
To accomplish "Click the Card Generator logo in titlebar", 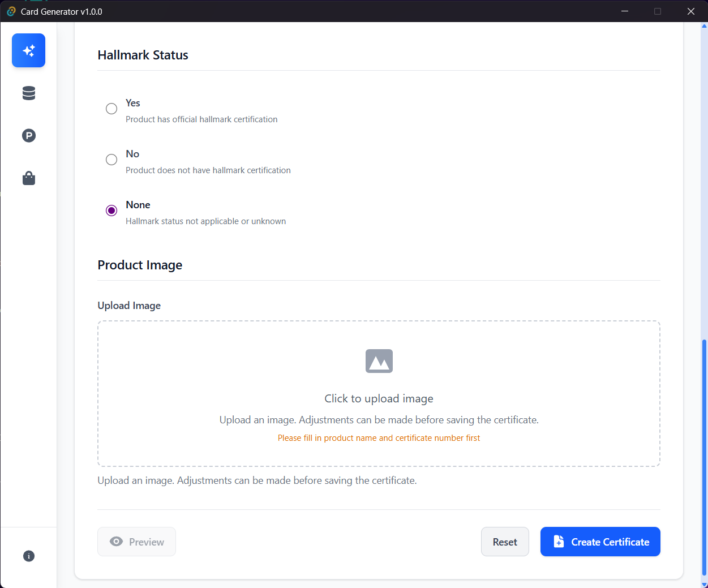I will coord(11,11).
